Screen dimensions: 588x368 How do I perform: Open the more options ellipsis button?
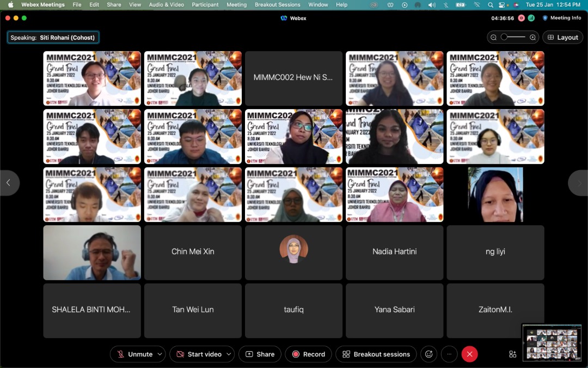[449, 354]
